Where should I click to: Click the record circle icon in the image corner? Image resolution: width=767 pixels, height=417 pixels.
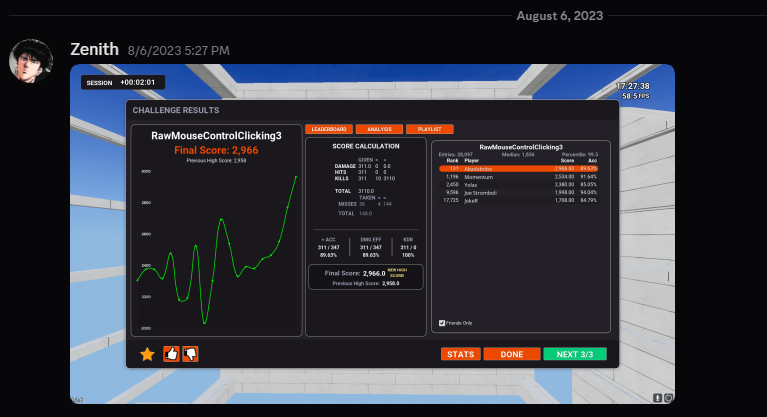click(669, 398)
